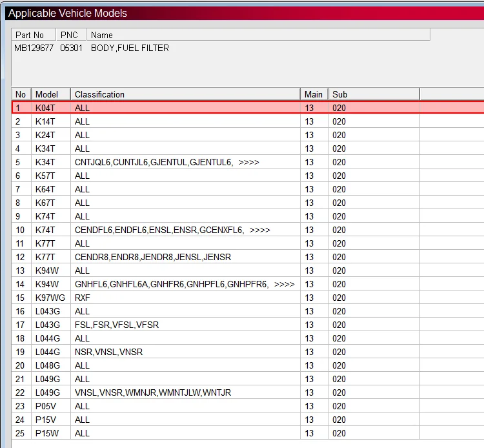Image resolution: width=484 pixels, height=448 pixels.
Task: Click the PNC header in top panel
Action: [71, 35]
